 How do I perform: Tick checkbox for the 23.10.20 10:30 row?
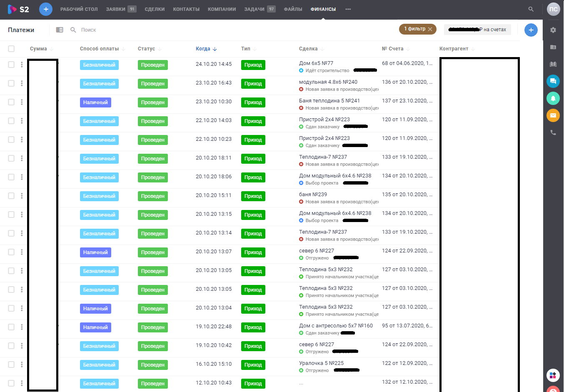click(x=11, y=102)
